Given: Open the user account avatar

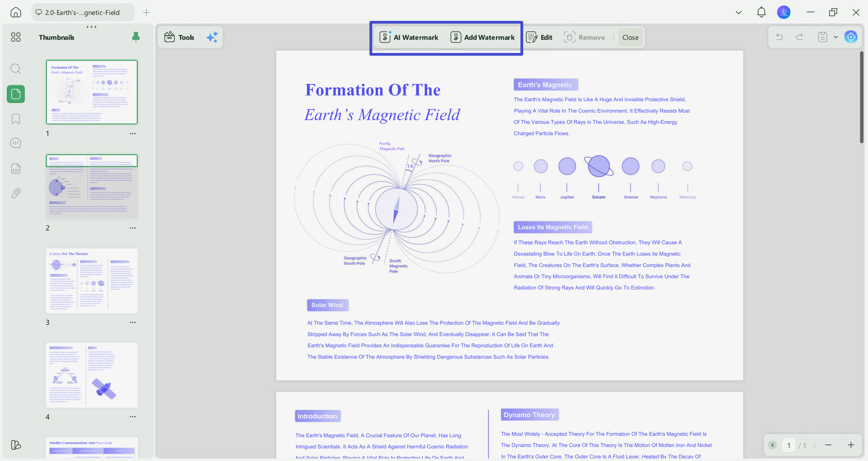Looking at the screenshot, I should 784,12.
